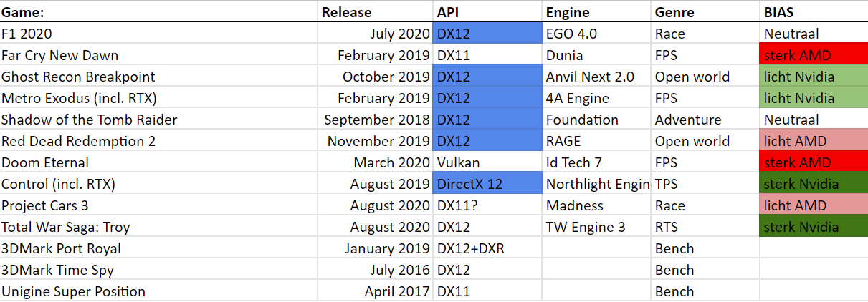Screen dimensions: 868x302
Task: Select the 3DMark Port Royal cell
Action: pos(158,248)
